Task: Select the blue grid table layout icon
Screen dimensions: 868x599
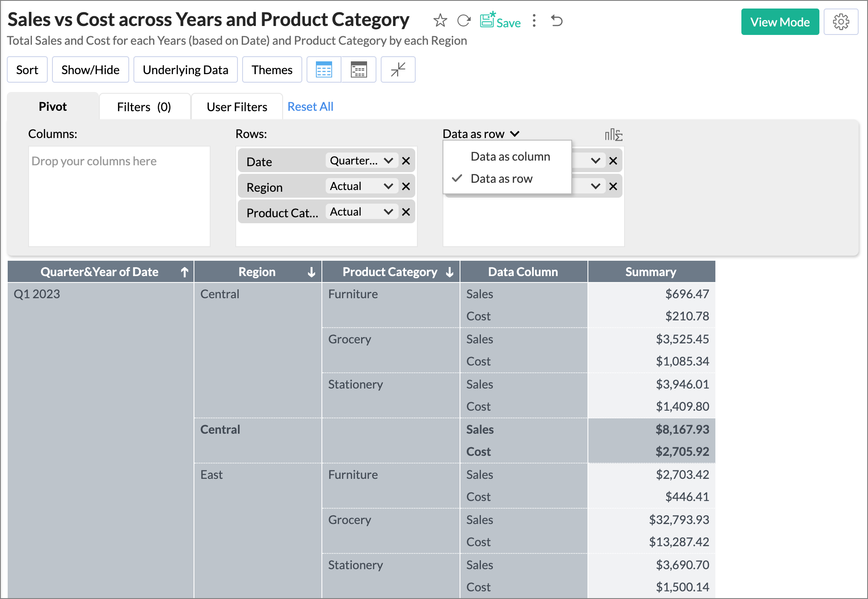Action: point(324,69)
